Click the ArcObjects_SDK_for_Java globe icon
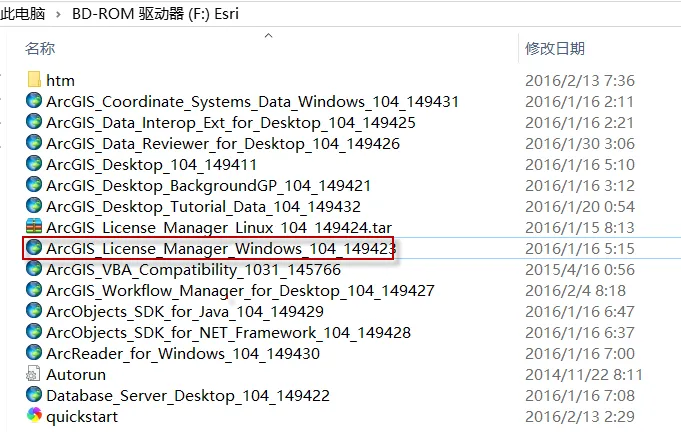Image resolution: width=681 pixels, height=432 pixels. pyautogui.click(x=34, y=311)
